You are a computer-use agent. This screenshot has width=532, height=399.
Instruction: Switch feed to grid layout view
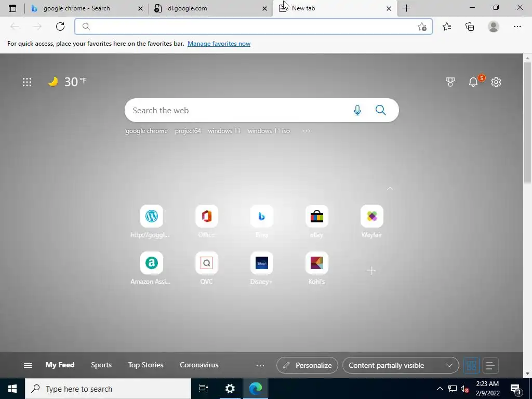pyautogui.click(x=471, y=365)
